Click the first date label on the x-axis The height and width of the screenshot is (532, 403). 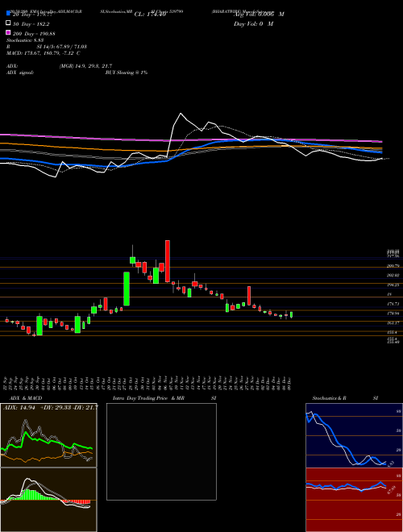pos(6,383)
